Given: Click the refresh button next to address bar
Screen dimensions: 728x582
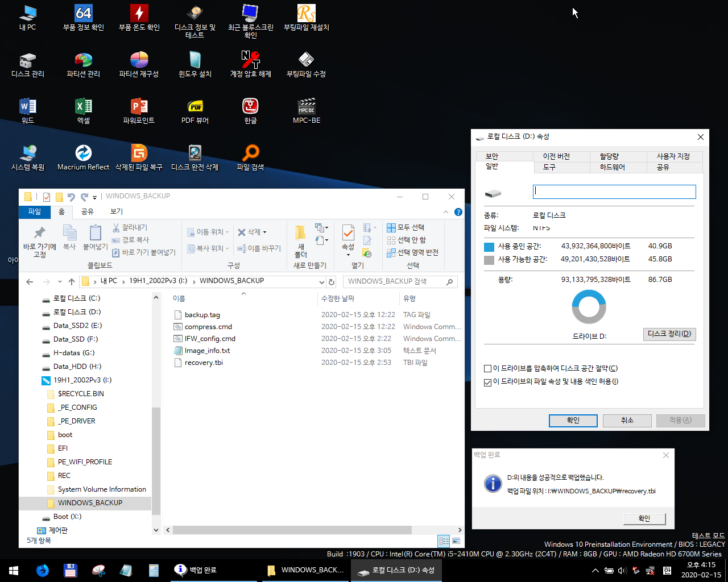Looking at the screenshot, I should [332, 281].
